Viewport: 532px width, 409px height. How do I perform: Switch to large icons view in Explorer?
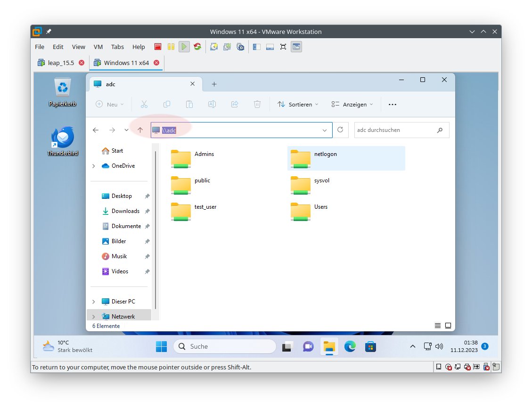point(448,326)
